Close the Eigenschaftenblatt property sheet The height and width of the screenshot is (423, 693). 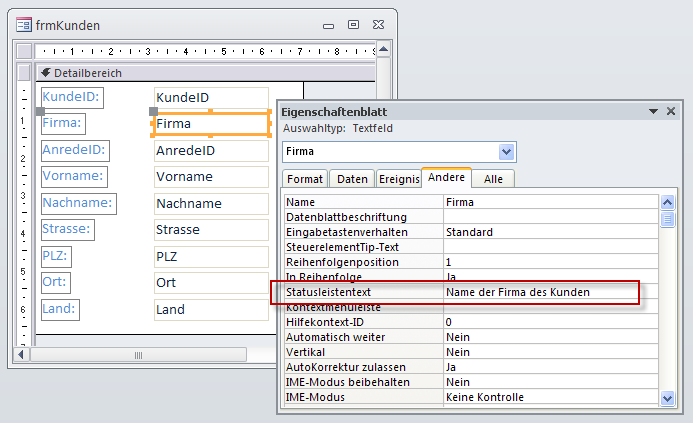click(x=670, y=112)
